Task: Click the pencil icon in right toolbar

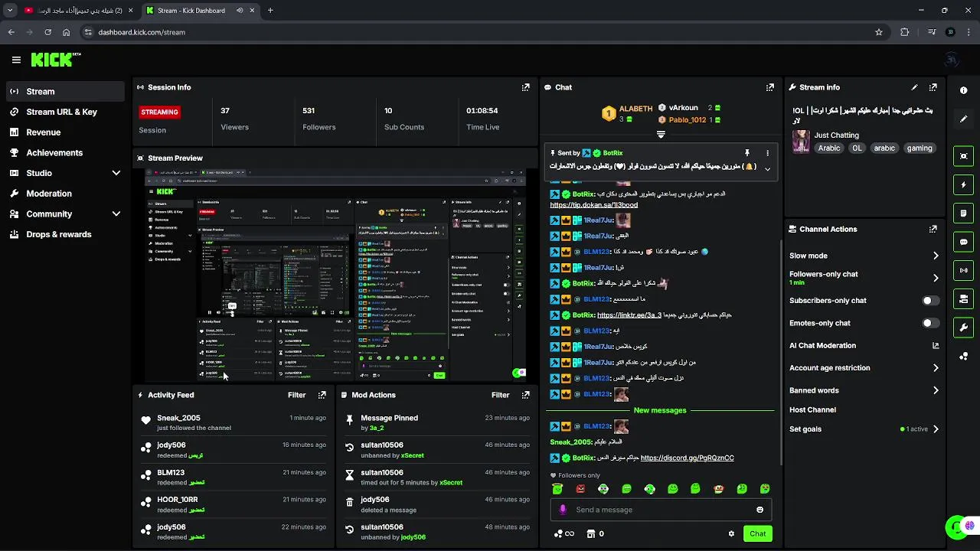Action: tap(963, 119)
